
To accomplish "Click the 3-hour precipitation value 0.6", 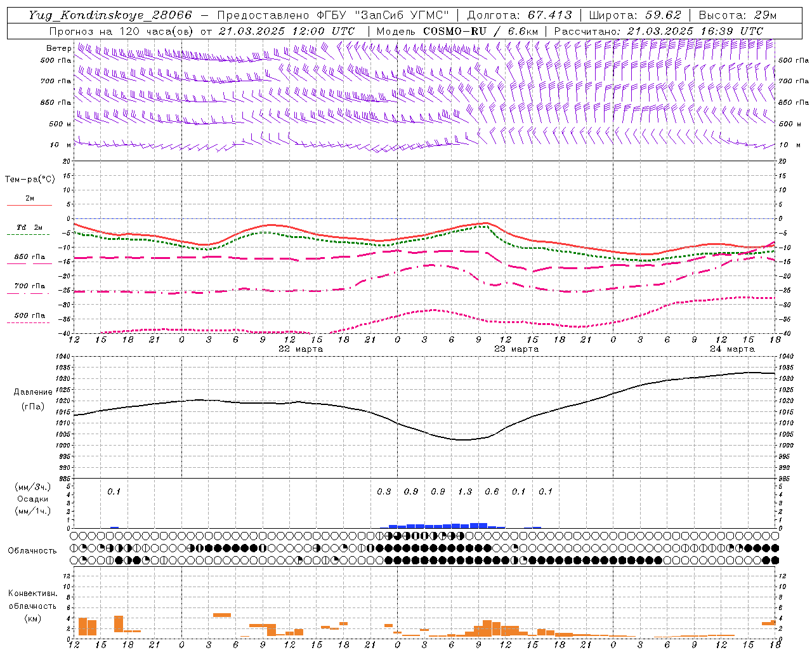I will (x=492, y=491).
